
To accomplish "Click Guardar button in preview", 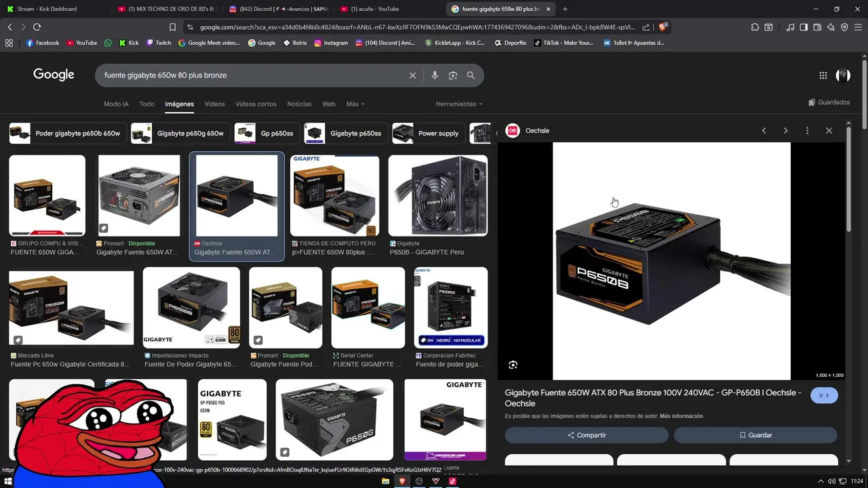I will (755, 435).
